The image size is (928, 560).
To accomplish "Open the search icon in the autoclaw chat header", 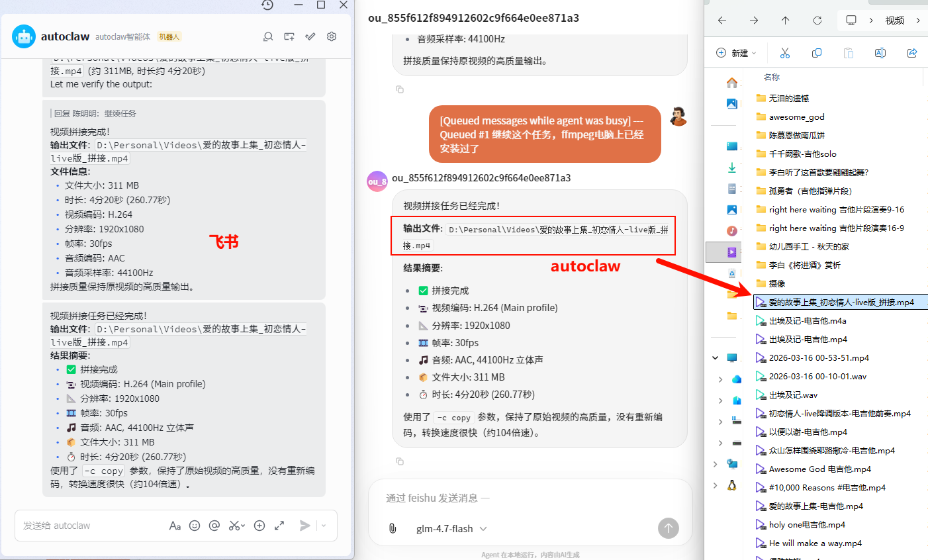I will point(267,36).
